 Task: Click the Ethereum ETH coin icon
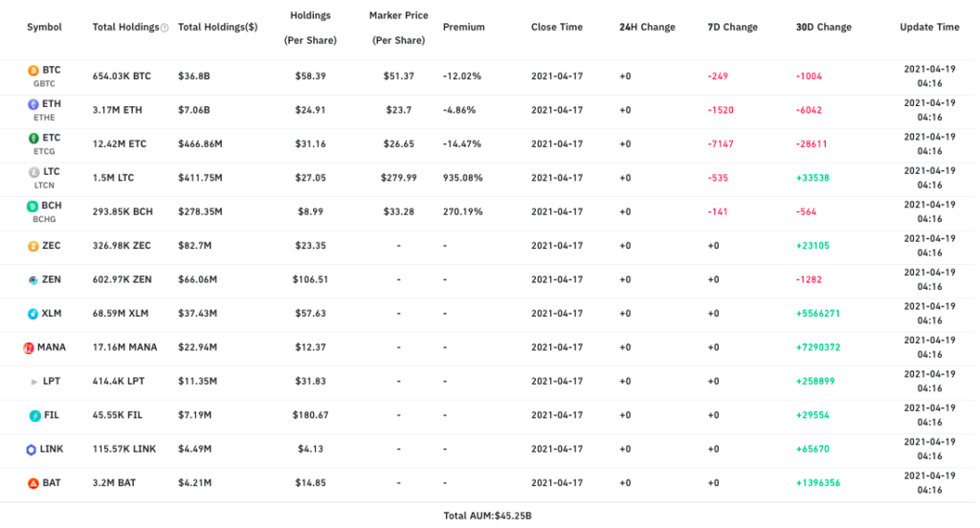(33, 104)
